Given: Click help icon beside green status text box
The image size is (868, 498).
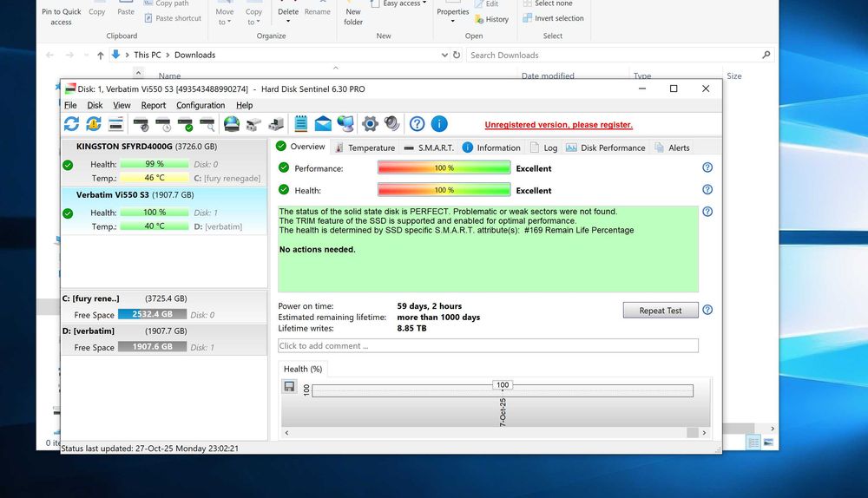Looking at the screenshot, I should pos(707,212).
